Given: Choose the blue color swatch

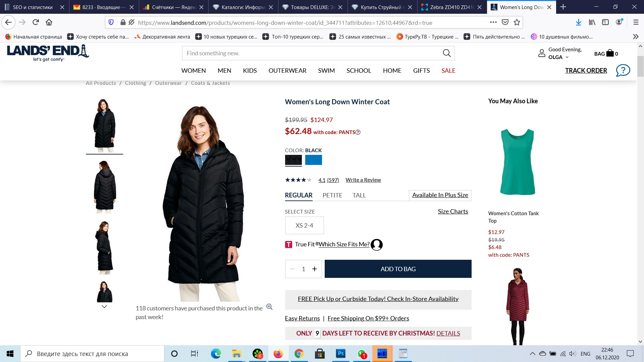Looking at the screenshot, I should coord(313,160).
